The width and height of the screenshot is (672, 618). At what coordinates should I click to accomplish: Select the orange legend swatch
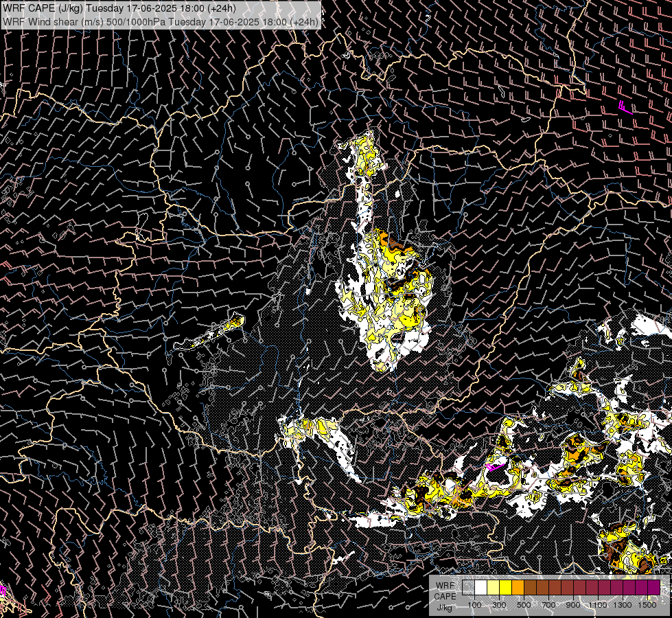click(x=518, y=587)
